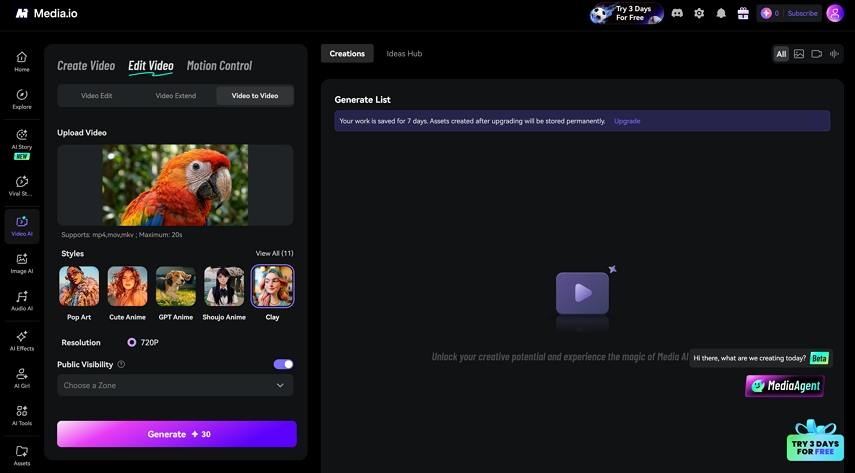Screen dimensions: 855x473
Task: Select the 720P resolution option
Action: [143, 343]
